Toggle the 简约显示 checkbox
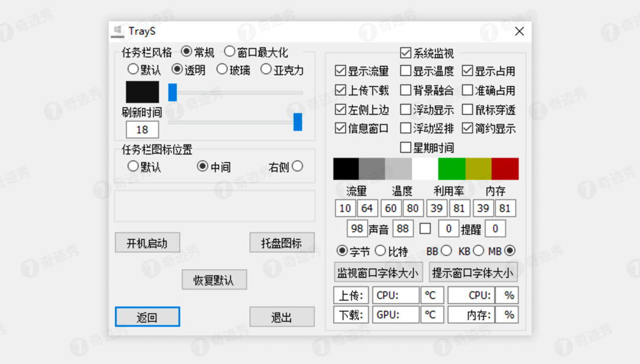Screen dimensions: 640x364 468,128
